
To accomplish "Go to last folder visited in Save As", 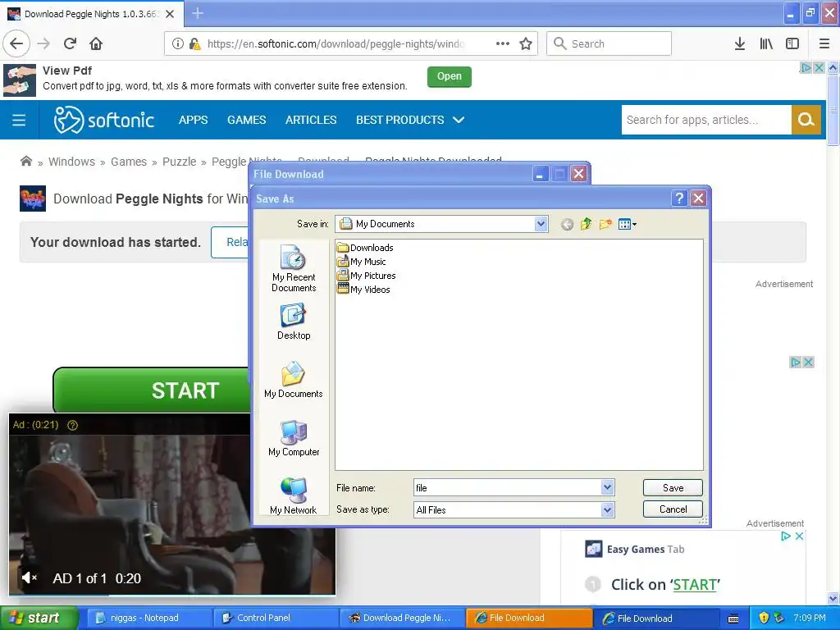I will click(567, 225).
